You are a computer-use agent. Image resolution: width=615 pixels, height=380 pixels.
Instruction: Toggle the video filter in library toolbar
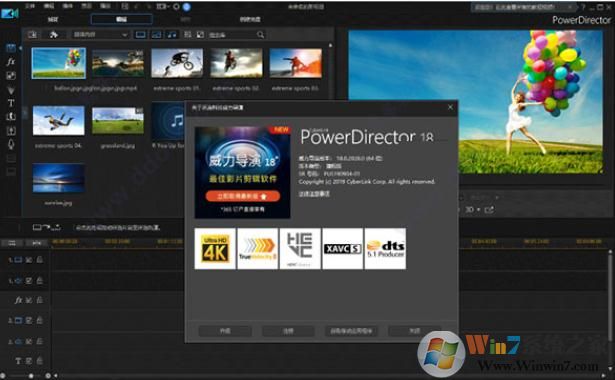[140, 35]
